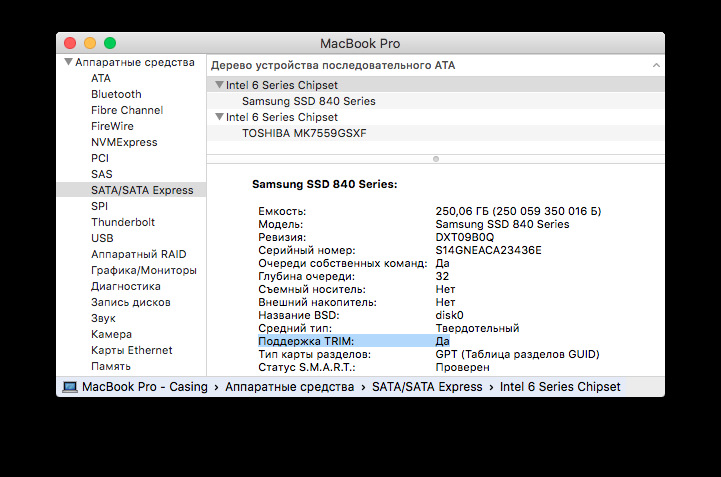
Task: Click the disk0 BSD name value
Action: coord(449,315)
